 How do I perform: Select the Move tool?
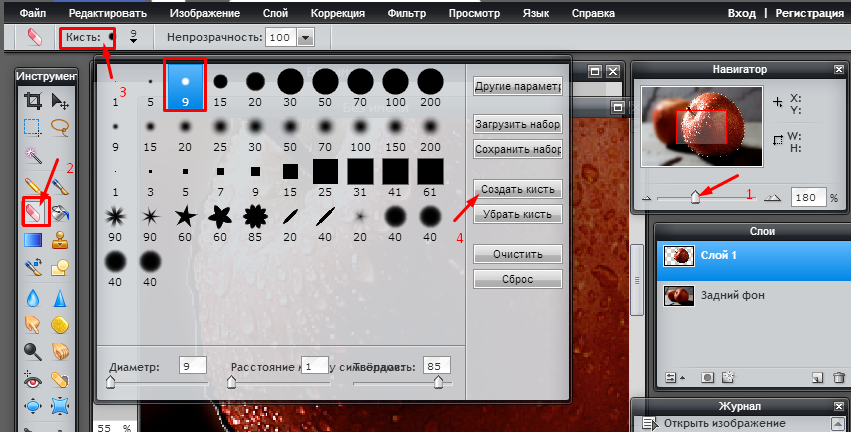pyautogui.click(x=60, y=101)
